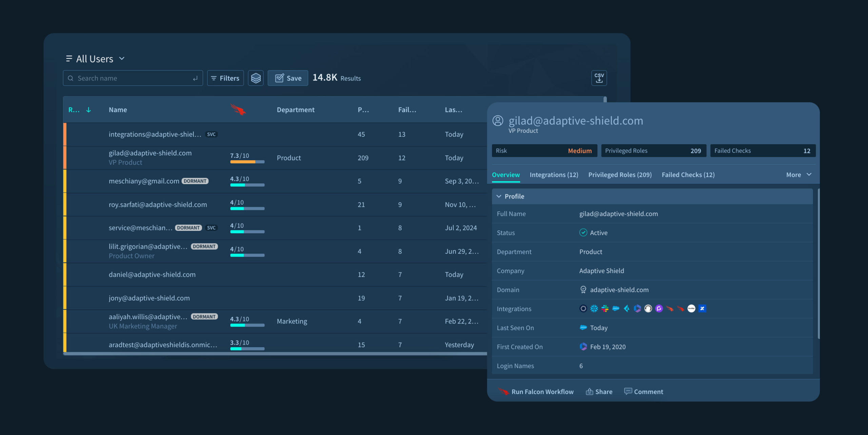Open the Filters button
Image resolution: width=868 pixels, height=435 pixels.
(225, 78)
